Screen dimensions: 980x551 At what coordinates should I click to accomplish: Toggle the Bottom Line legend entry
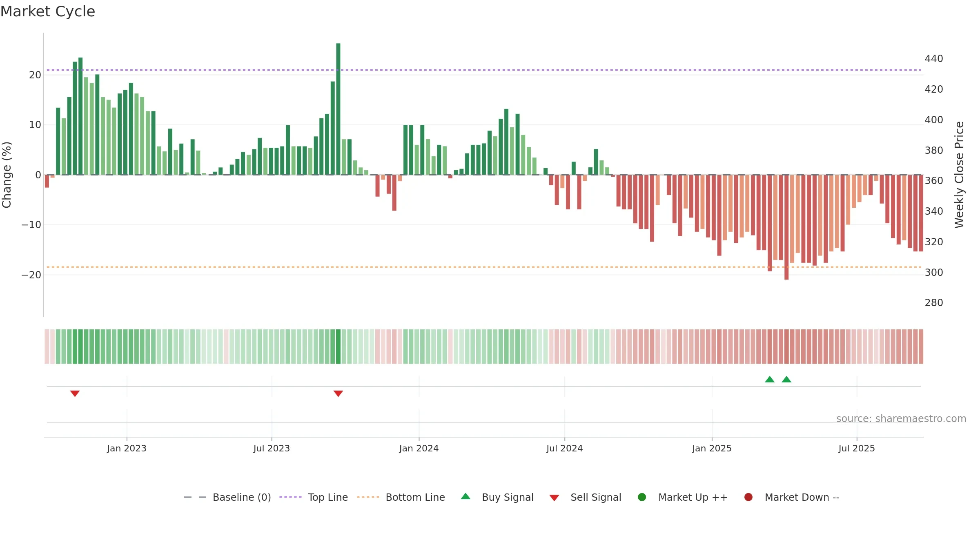415,497
